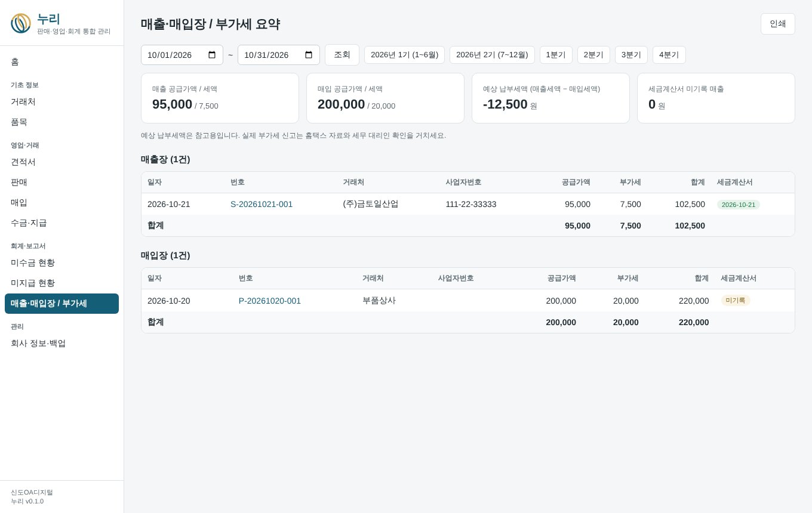Open 회사 정보·백업 in the sidebar
Image resolution: width=812 pixels, height=513 pixels.
(61, 344)
